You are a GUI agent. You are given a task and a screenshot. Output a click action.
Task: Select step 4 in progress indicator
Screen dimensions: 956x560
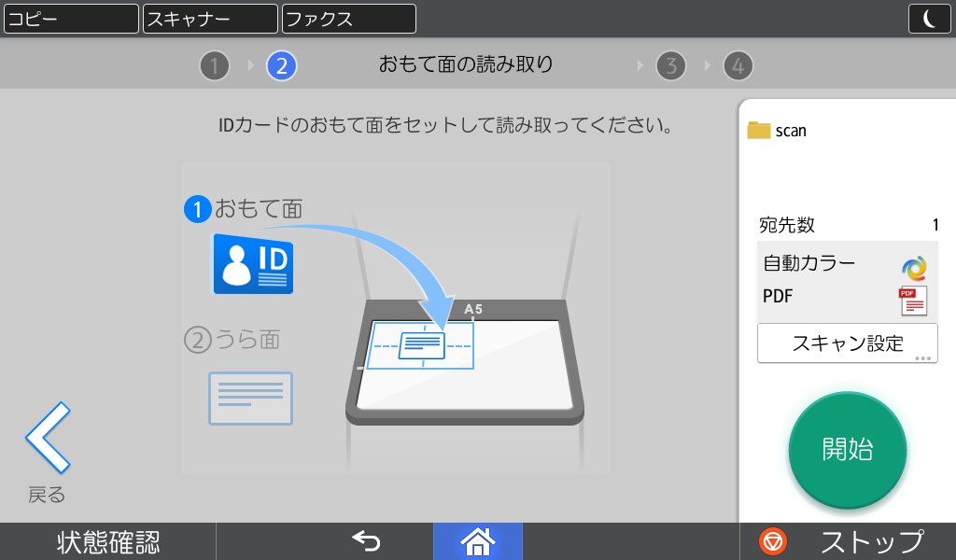[738, 65]
